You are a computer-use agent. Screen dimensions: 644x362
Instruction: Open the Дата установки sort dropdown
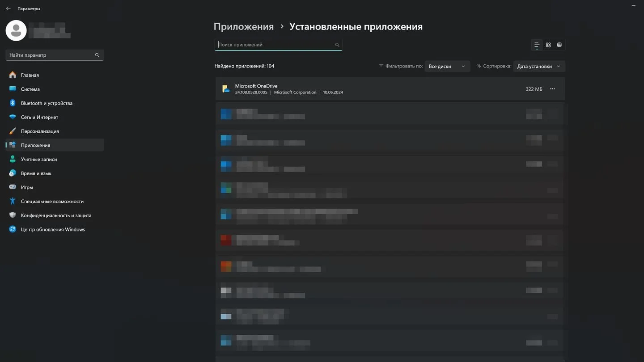(539, 66)
